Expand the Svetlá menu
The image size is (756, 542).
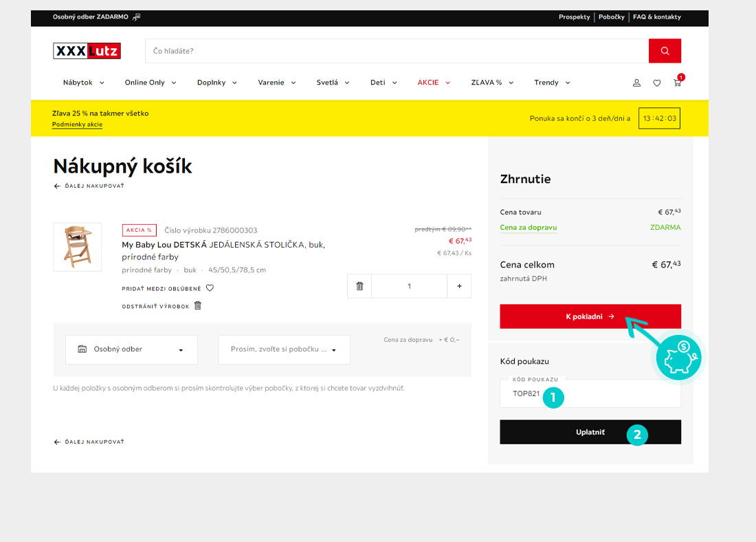tap(333, 83)
